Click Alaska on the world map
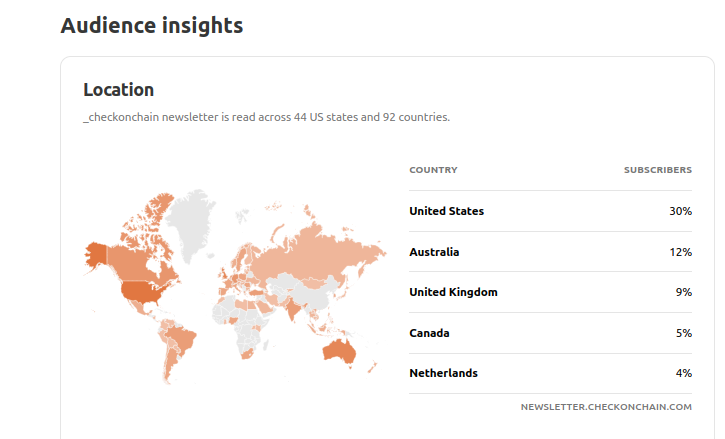This screenshot has width=725, height=439. click(97, 253)
